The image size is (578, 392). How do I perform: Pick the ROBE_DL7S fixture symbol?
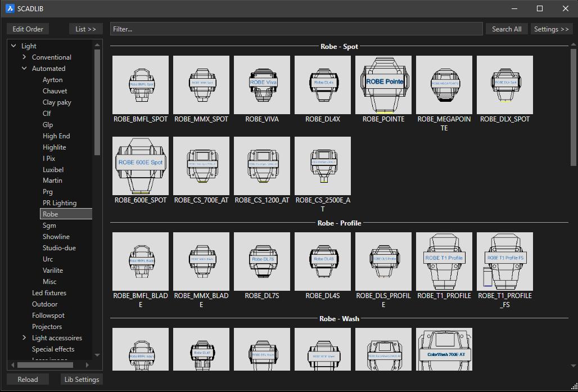262,260
